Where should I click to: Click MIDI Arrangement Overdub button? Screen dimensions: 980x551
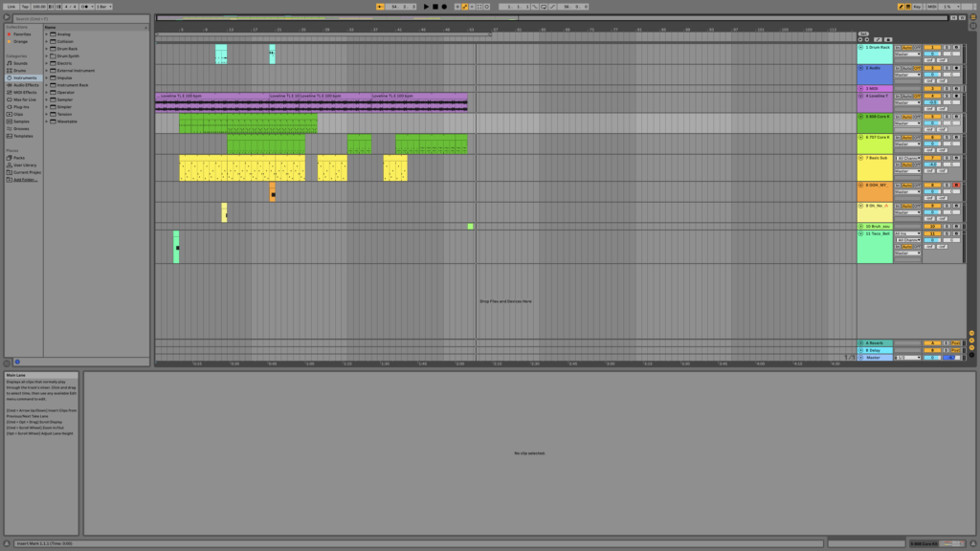click(457, 7)
